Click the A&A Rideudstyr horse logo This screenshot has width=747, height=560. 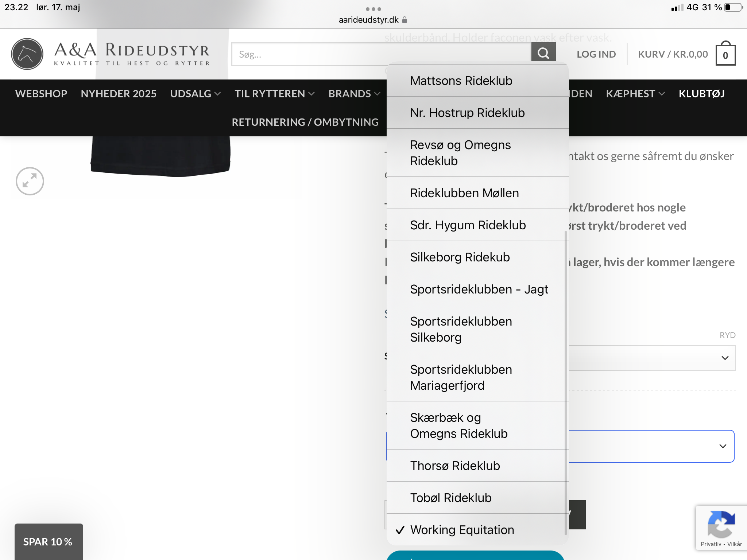27,54
